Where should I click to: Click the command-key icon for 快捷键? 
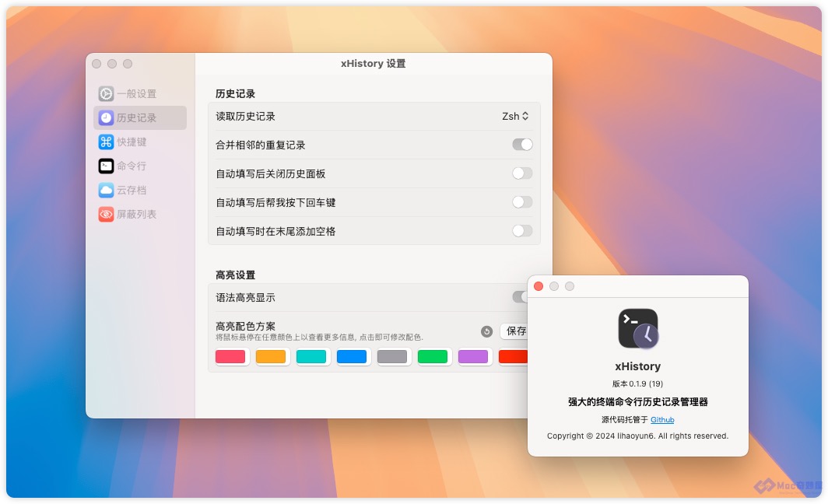pyautogui.click(x=106, y=142)
